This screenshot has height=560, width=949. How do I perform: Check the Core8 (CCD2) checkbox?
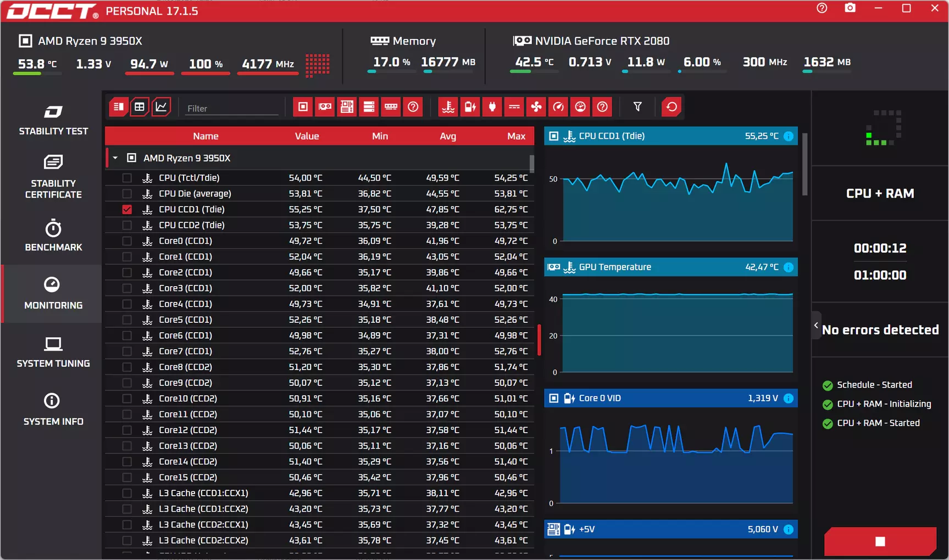[x=127, y=367]
